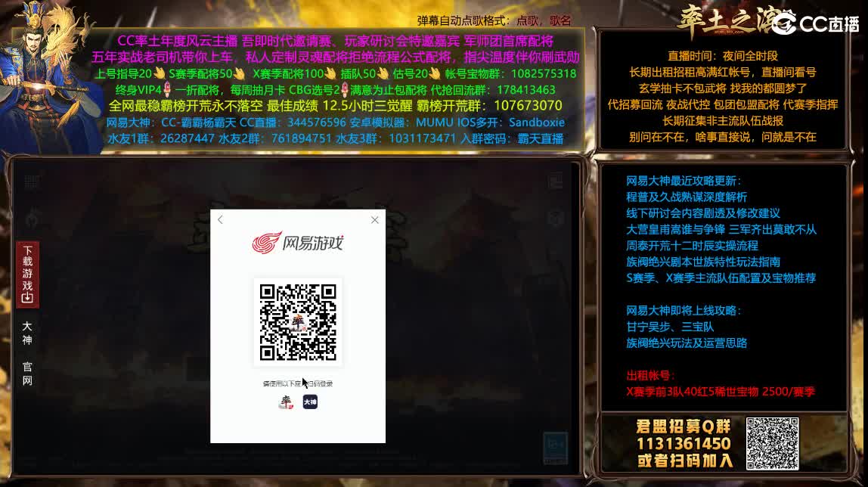Click the dimmed age-rating badge in game corner
Image resolution: width=868 pixels, height=487 pixels.
pyautogui.click(x=555, y=448)
